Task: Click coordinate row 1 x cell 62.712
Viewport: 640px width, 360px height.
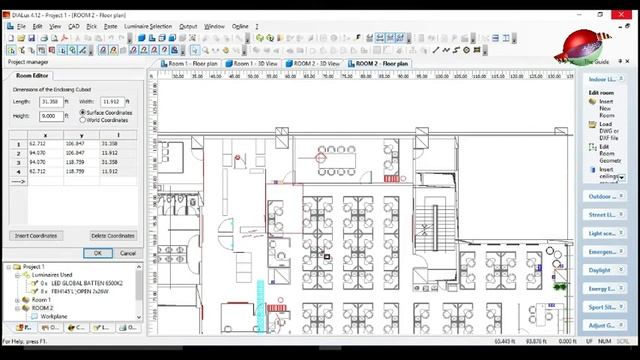Action: (x=45, y=144)
